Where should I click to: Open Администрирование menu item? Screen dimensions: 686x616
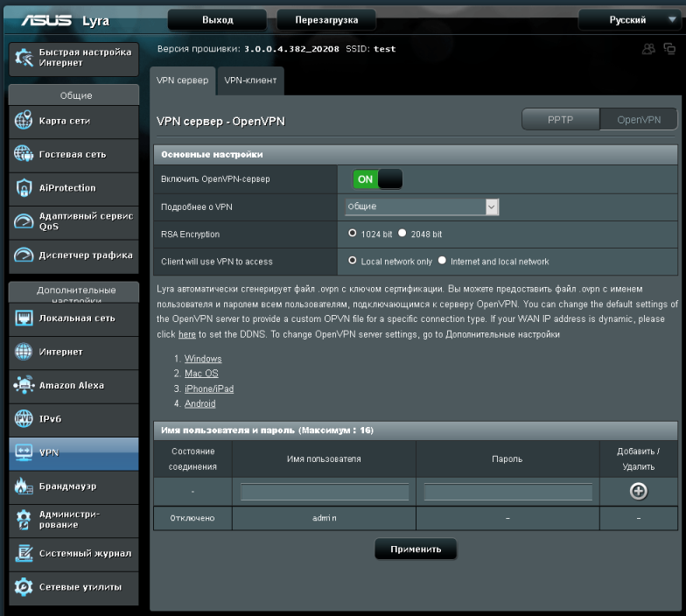(x=73, y=520)
